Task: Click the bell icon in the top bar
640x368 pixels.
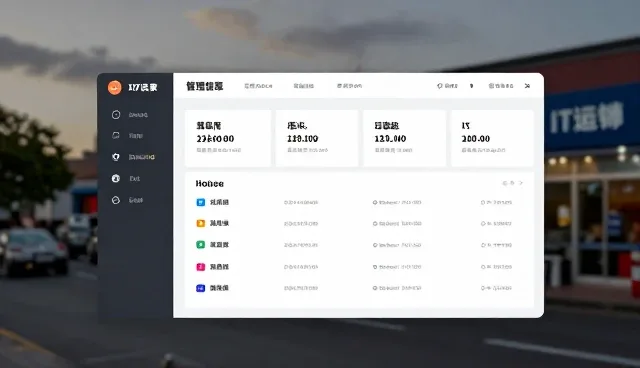Action: coord(440,86)
